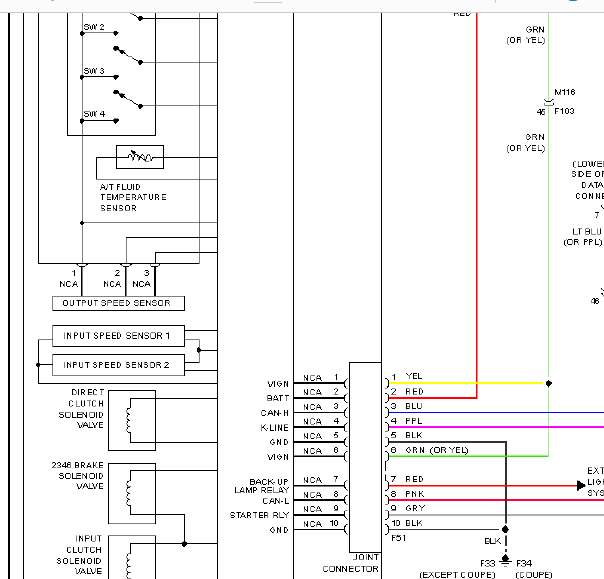This screenshot has width=604, height=579.
Task: Click the BATT signal label
Action: coord(277,398)
